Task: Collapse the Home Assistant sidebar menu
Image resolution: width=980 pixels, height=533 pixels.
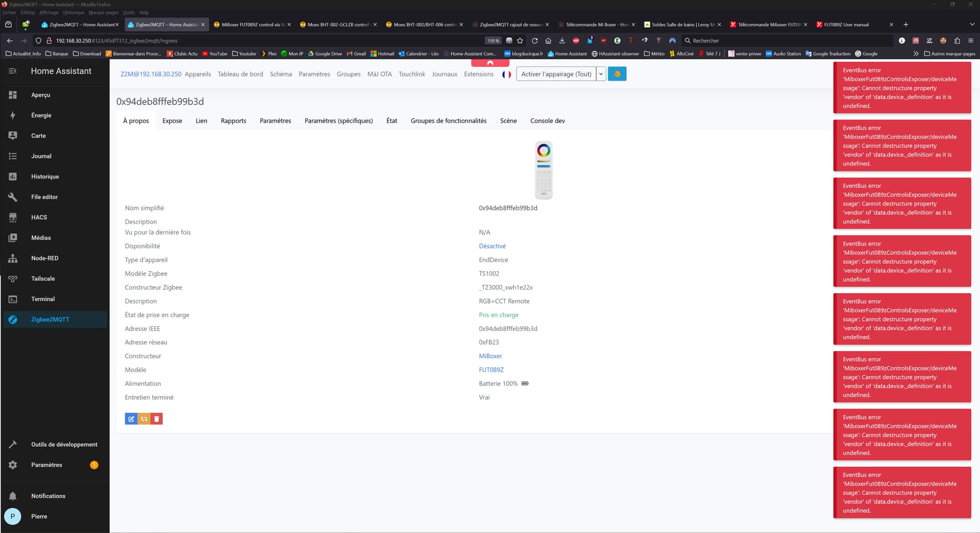Action: (13, 71)
